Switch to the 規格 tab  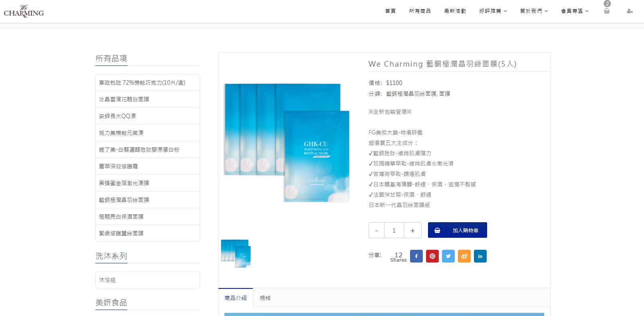coord(265,298)
